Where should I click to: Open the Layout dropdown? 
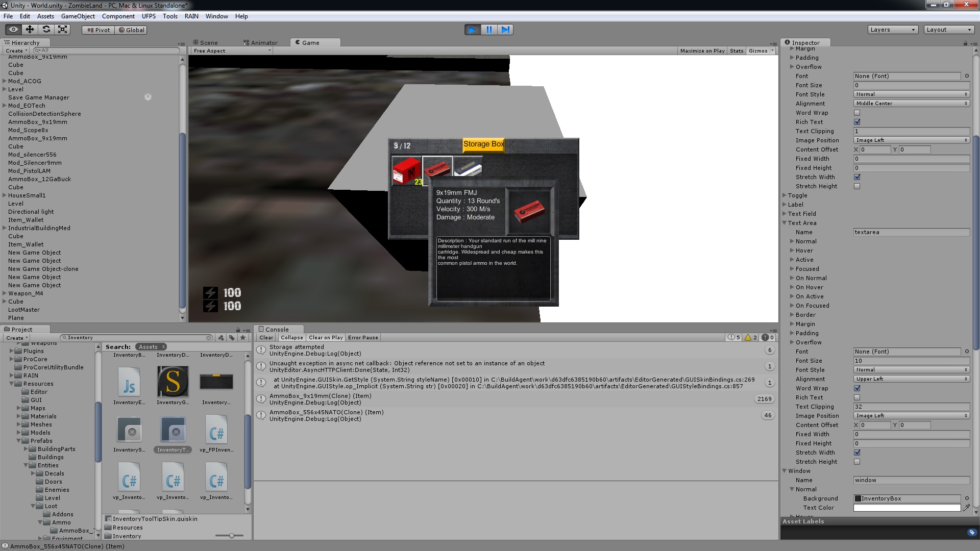click(949, 30)
